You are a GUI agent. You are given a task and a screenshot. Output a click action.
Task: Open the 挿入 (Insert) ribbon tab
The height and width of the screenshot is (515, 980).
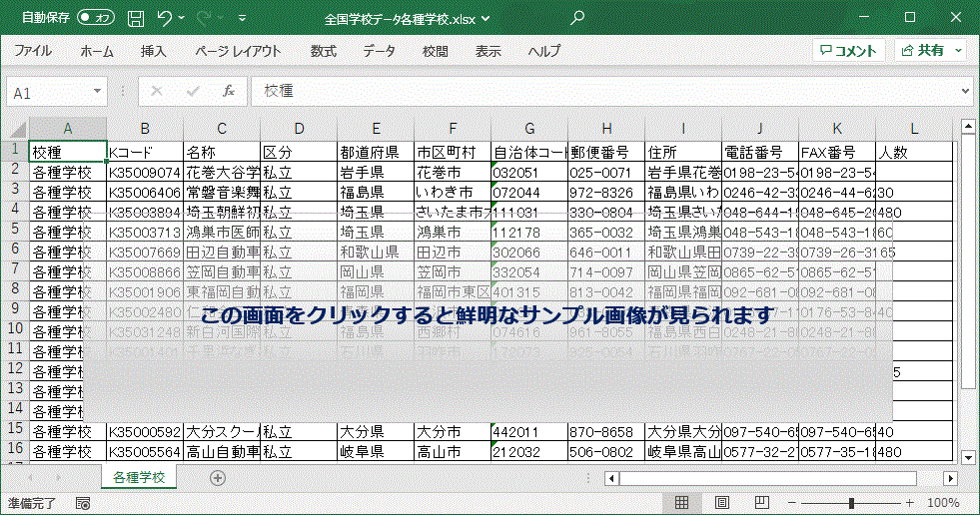pyautogui.click(x=154, y=51)
